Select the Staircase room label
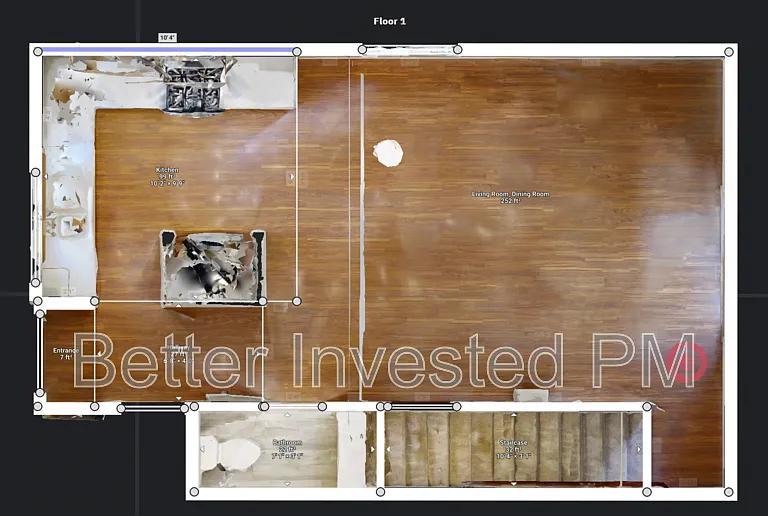Screen dimensions: 768x516 513,449
